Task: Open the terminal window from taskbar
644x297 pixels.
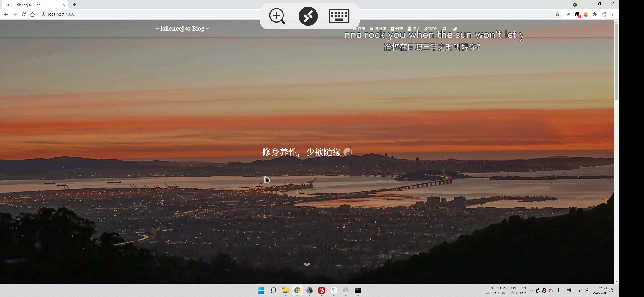Action: (358, 290)
